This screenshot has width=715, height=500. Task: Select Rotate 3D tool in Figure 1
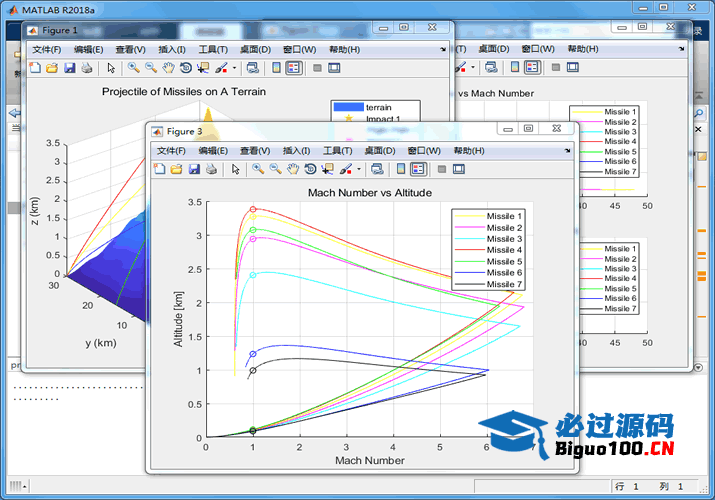coord(186,68)
